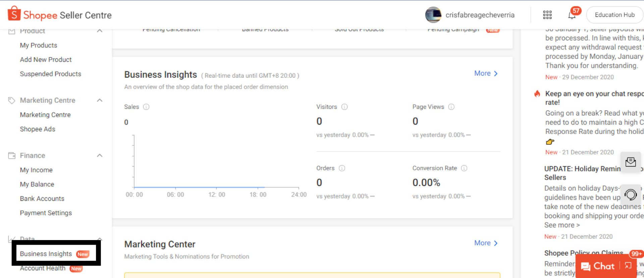Screen dimensions: 644x278
Task: Open 'Keep an eye on your chat response rate' announcement
Action: pyautogui.click(x=594, y=98)
